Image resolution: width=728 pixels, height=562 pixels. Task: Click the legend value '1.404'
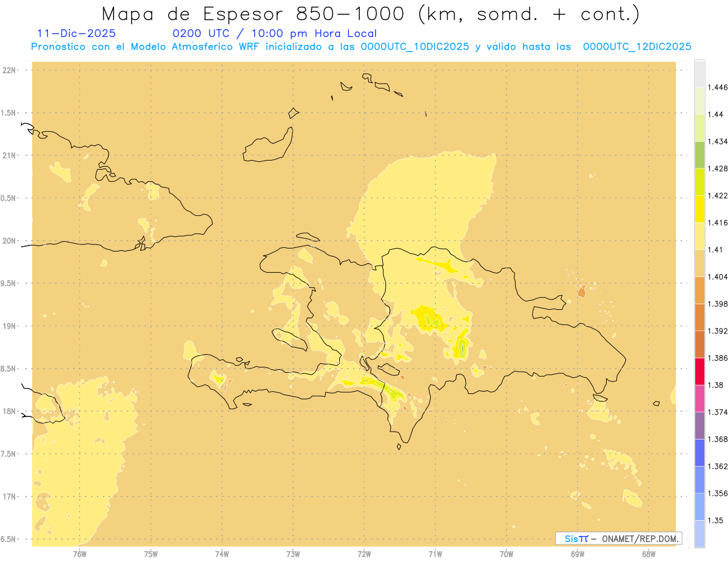tap(718, 276)
